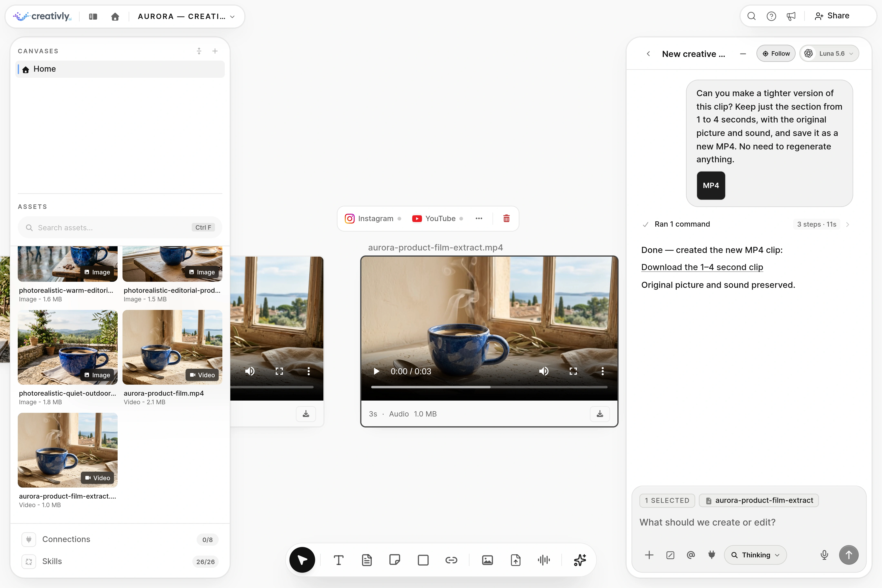Open the connections plug icon in chat
This screenshot has height=588, width=882.
711,555
